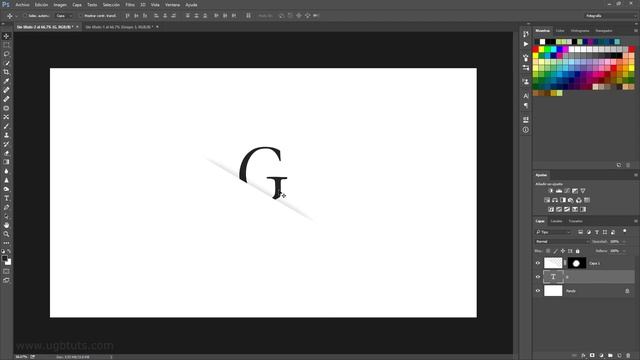This screenshot has width=640, height=360.
Task: Open the Normal blend mode dropdown
Action: tap(562, 242)
